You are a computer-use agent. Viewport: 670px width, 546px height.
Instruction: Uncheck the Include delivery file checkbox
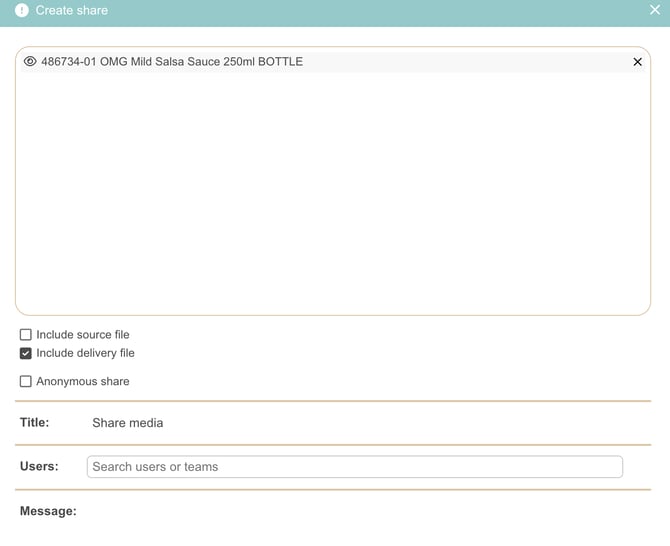click(x=26, y=353)
